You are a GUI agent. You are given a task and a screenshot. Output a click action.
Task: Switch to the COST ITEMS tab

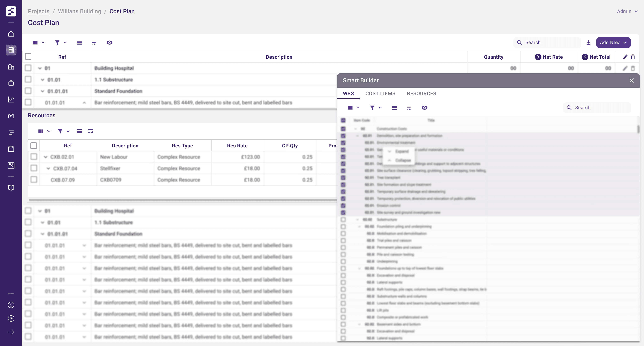point(380,93)
